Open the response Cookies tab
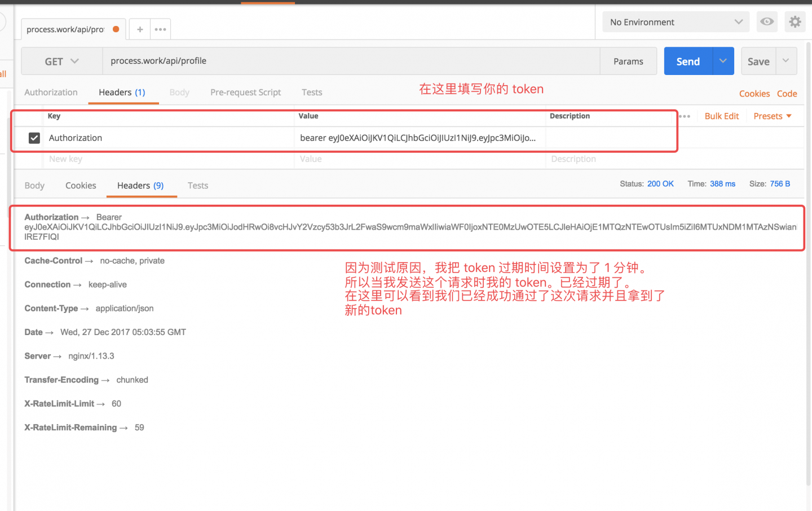 click(81, 186)
